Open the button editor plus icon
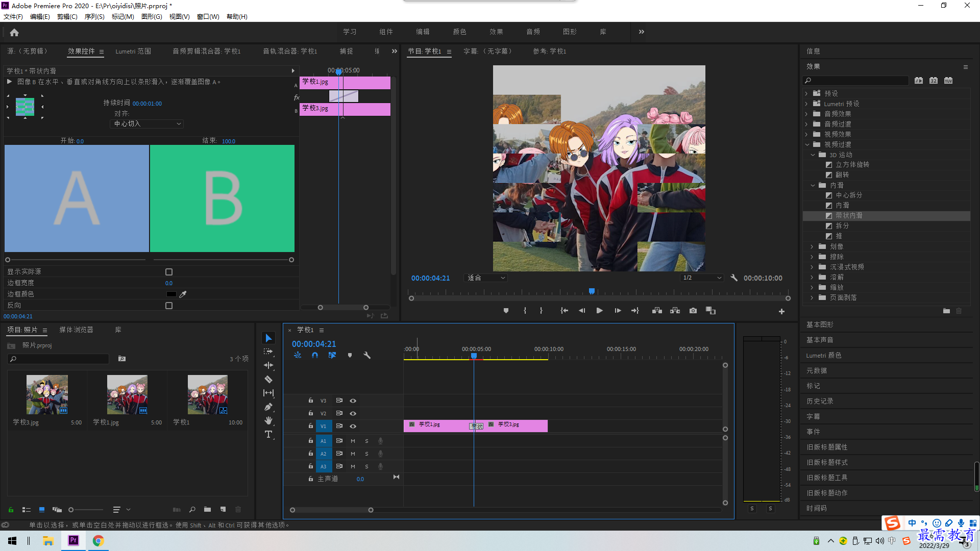 click(781, 311)
